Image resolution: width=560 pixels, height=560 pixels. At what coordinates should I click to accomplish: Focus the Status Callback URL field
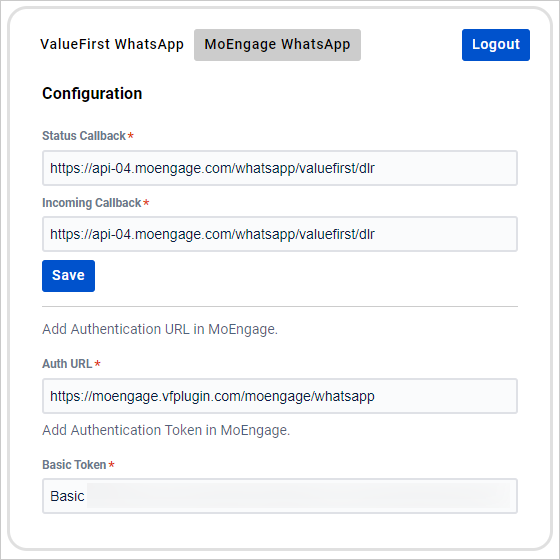click(x=280, y=168)
